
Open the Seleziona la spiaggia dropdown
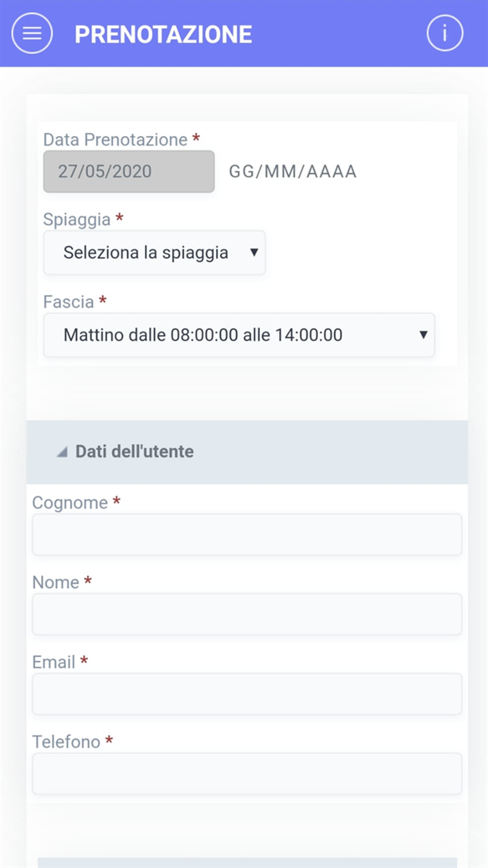tap(154, 253)
